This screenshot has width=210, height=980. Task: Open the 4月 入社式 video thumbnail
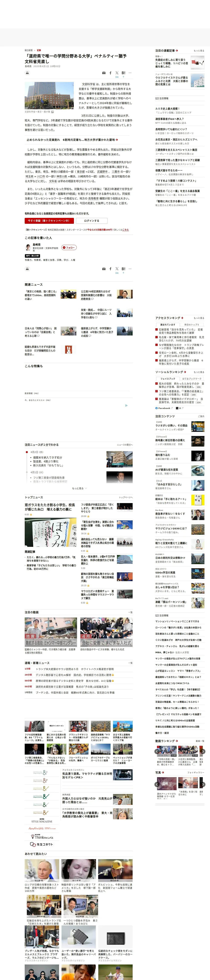click(106, 632)
